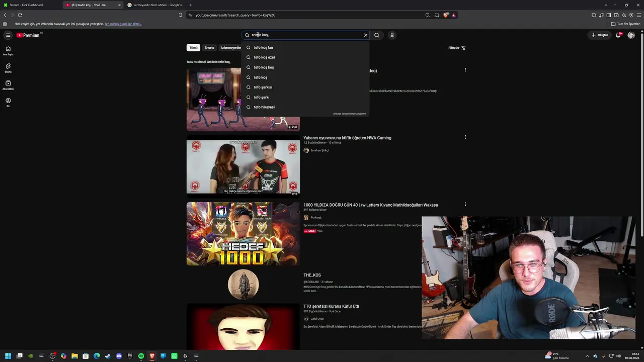This screenshot has width=644, height=362.
Task: Open the Siz page in sidebar
Action: click(x=8, y=102)
